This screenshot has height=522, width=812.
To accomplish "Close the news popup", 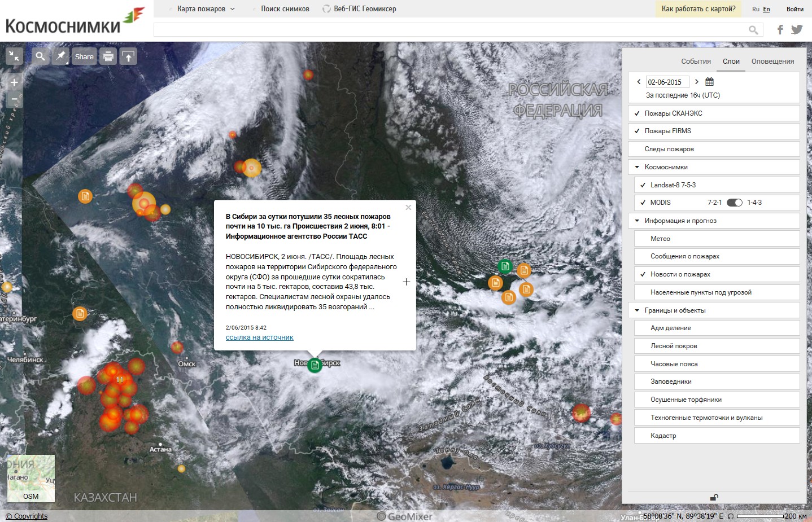I will pyautogui.click(x=408, y=207).
